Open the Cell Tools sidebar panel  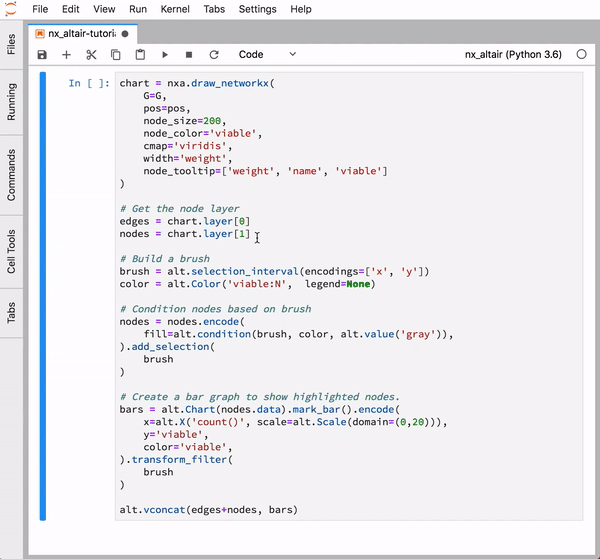pyautogui.click(x=11, y=251)
